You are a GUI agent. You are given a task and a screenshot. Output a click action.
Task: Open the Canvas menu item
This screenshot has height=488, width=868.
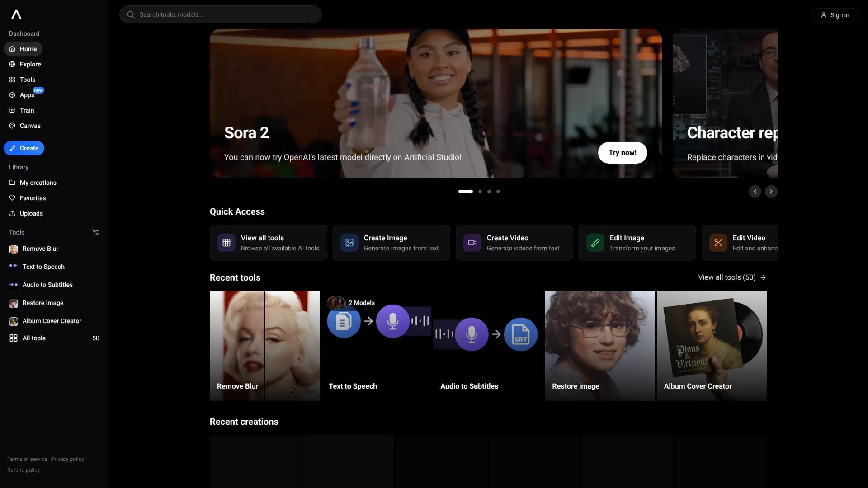pyautogui.click(x=25, y=126)
